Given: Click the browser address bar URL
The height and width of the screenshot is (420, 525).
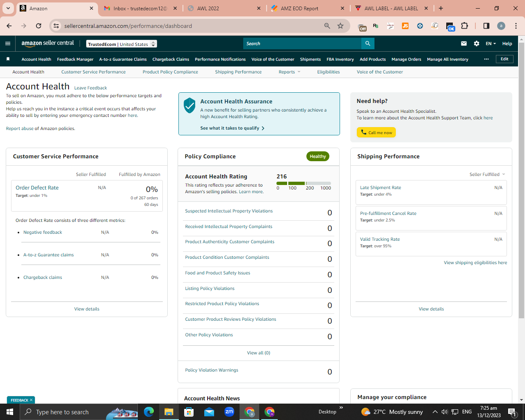Looking at the screenshot, I should (x=128, y=26).
